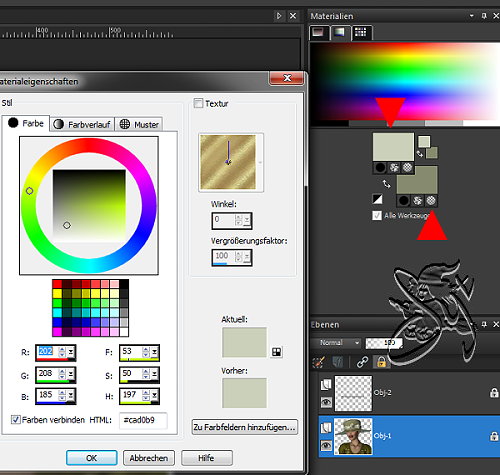
Task: Open the Frame tab in Materialien
Action: [x=318, y=32]
